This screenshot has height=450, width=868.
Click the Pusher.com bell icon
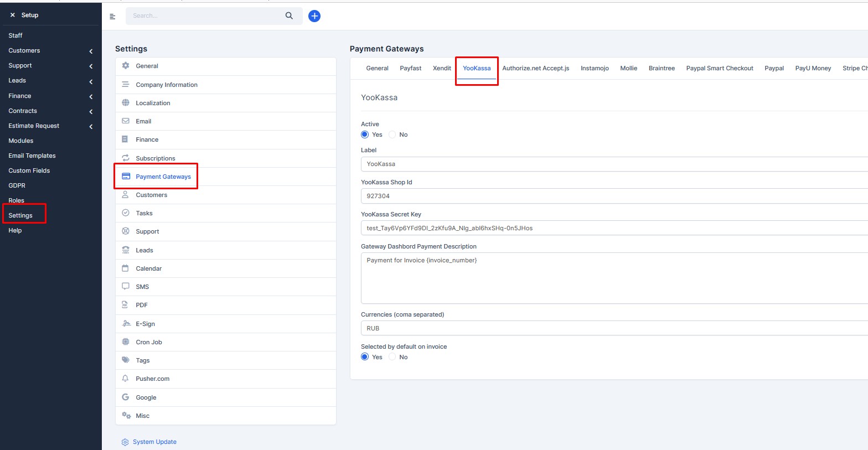point(125,379)
